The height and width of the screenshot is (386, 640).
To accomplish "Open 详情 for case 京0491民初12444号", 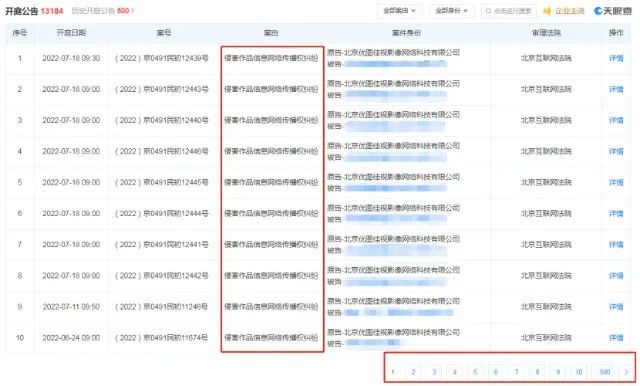I will click(x=616, y=213).
